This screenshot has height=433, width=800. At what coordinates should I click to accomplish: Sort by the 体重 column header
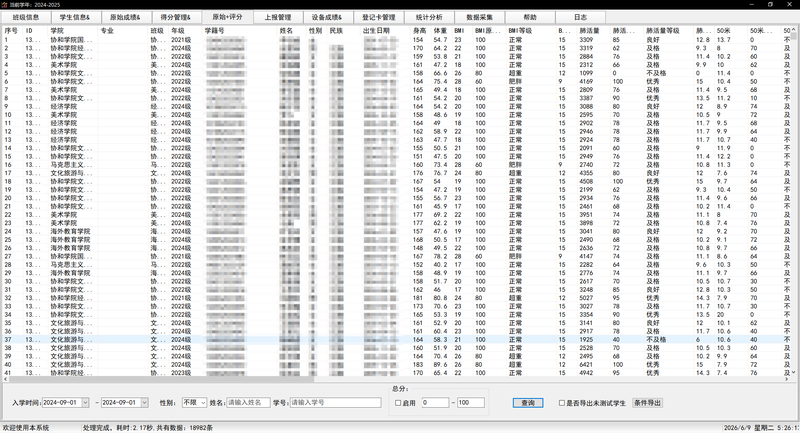[x=441, y=31]
